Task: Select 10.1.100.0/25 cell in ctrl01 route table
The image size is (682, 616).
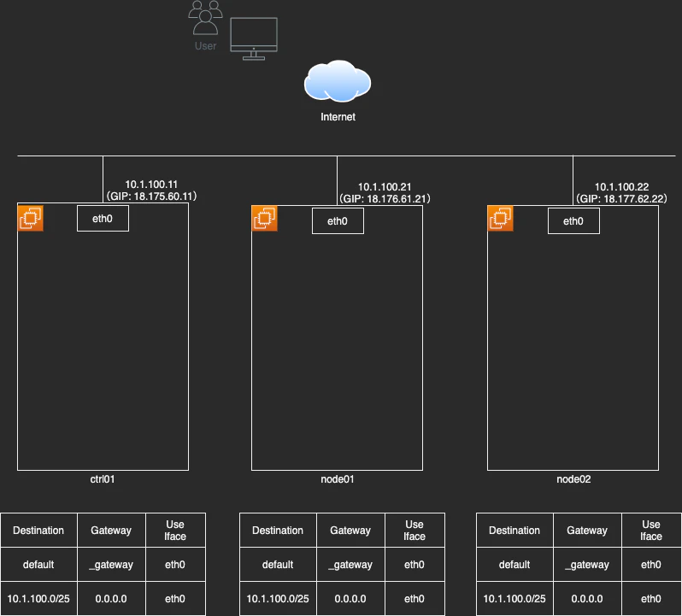Action: click(x=38, y=599)
